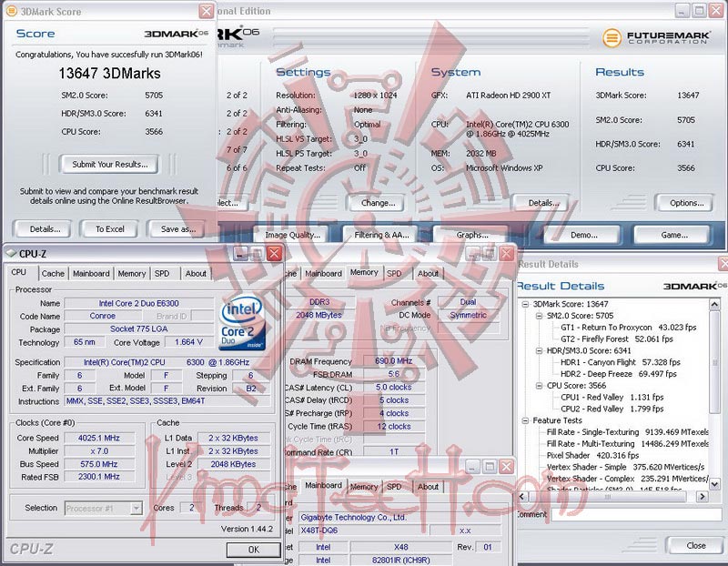The image size is (728, 566).
Task: Collapse Feature Tests node
Action: pyautogui.click(x=525, y=420)
